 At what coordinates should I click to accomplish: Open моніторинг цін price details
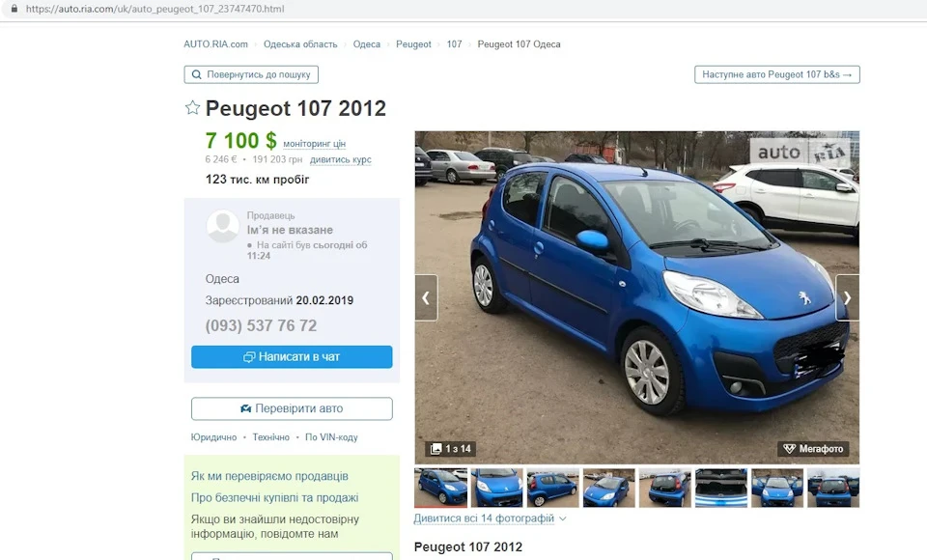[315, 144]
